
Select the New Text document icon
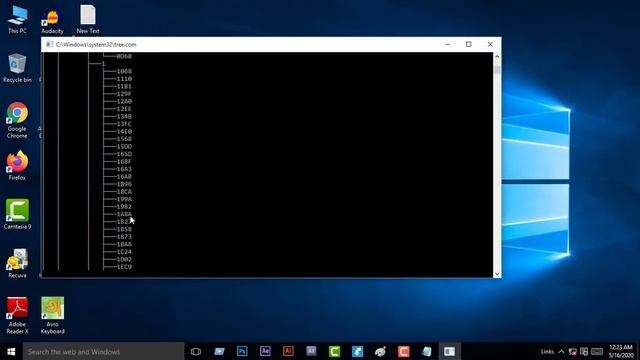click(88, 20)
